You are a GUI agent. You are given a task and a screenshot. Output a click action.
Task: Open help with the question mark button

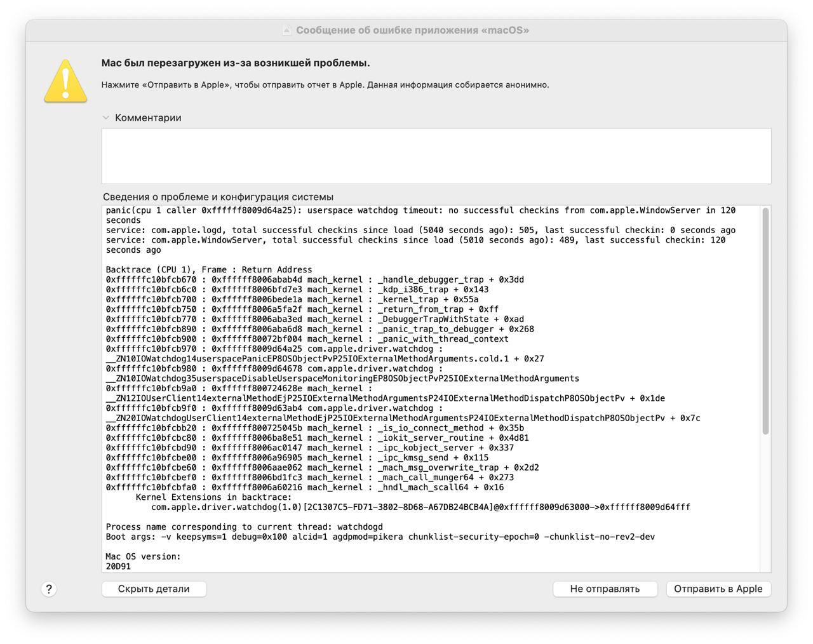[x=49, y=589]
